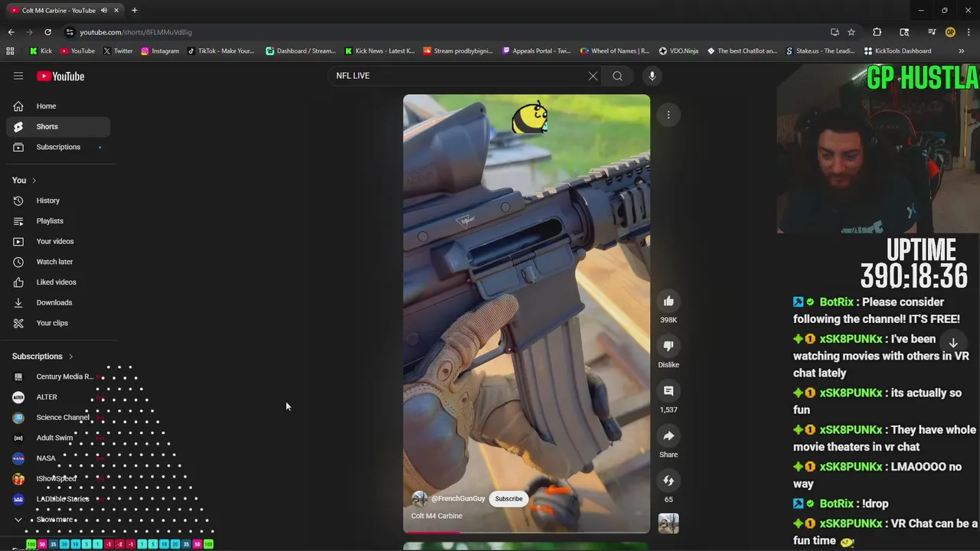This screenshot has width=980, height=551.
Task: Open the Kick bookmark
Action: point(41,51)
